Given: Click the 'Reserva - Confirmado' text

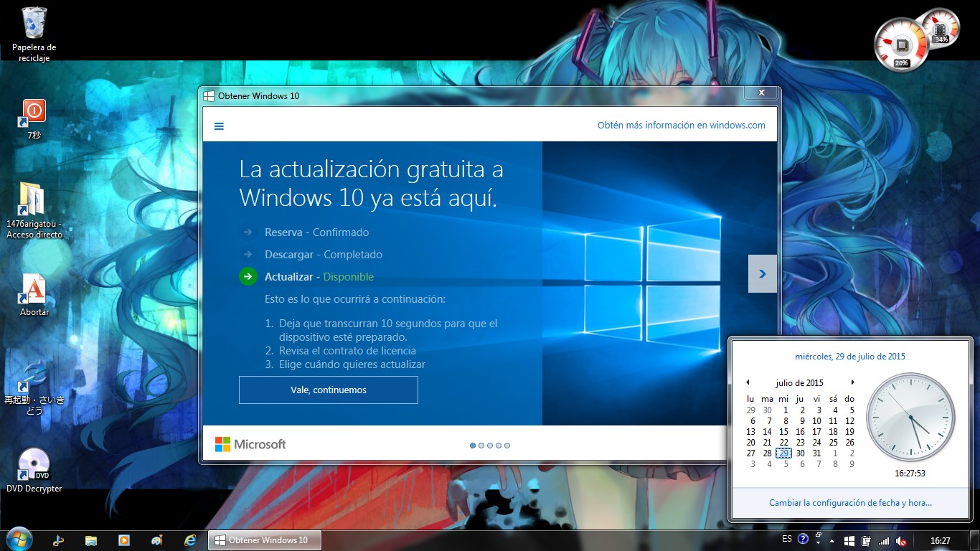Looking at the screenshot, I should click(316, 232).
